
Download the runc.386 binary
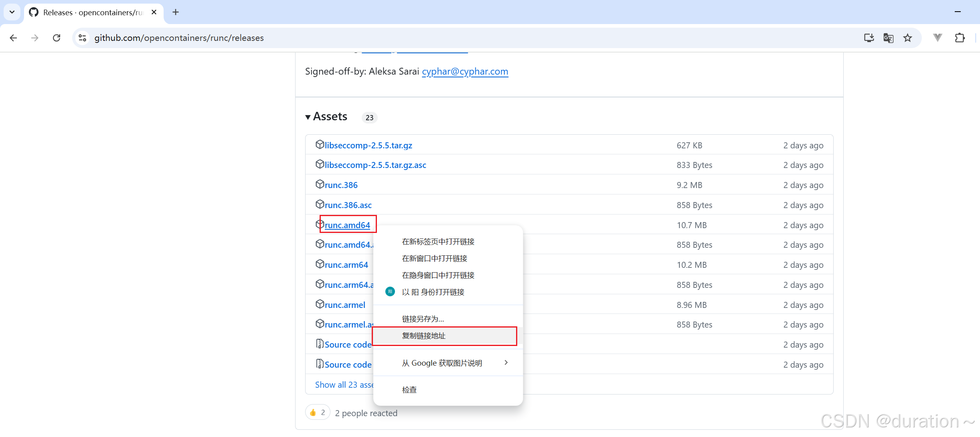coord(341,185)
